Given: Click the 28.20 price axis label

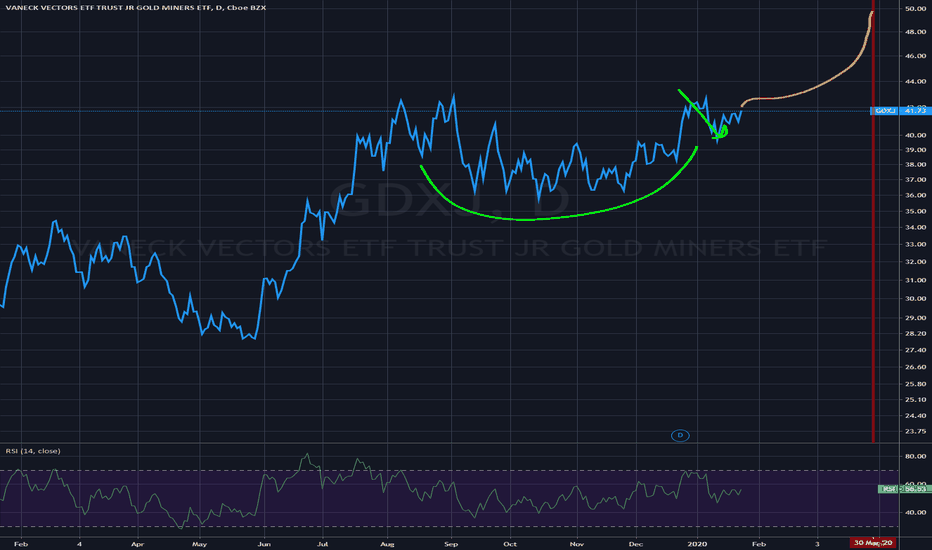Looking at the screenshot, I should coord(915,334).
